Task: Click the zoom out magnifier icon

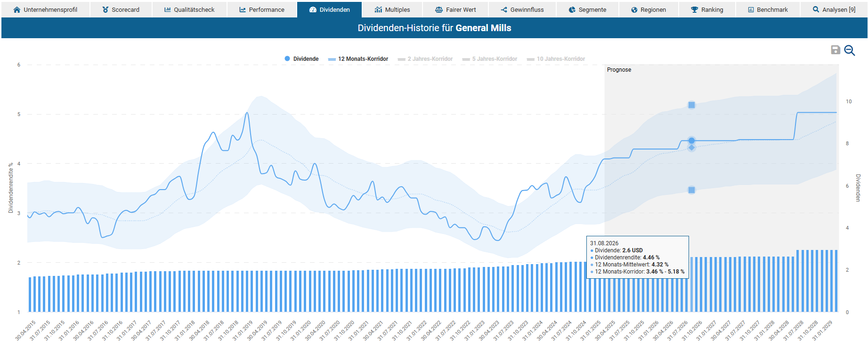Action: tap(849, 50)
